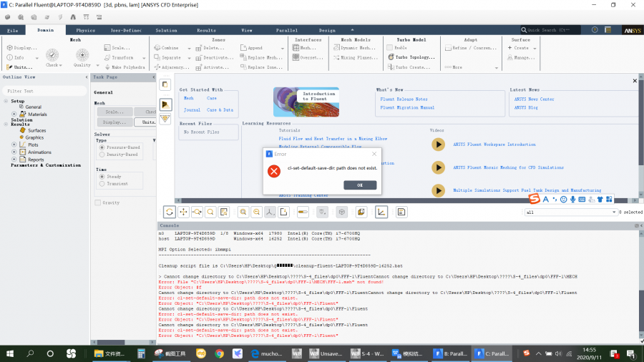Screen dimensions: 644x362
Task: Toggle the axes display icon
Action: pos(381,212)
